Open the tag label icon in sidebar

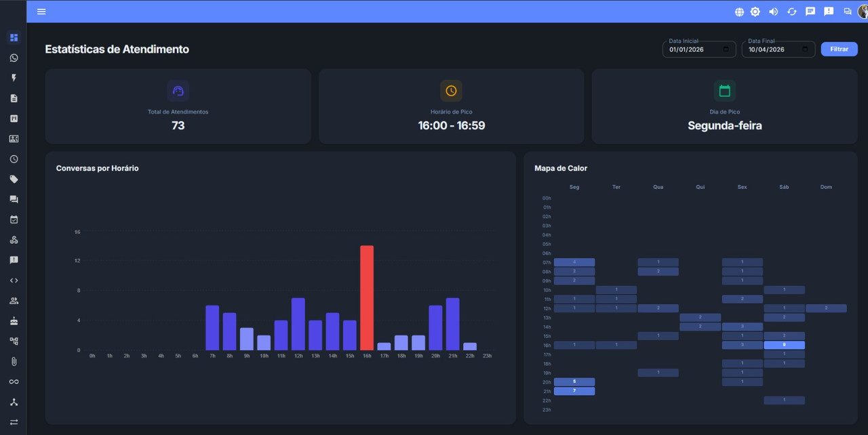click(x=14, y=180)
